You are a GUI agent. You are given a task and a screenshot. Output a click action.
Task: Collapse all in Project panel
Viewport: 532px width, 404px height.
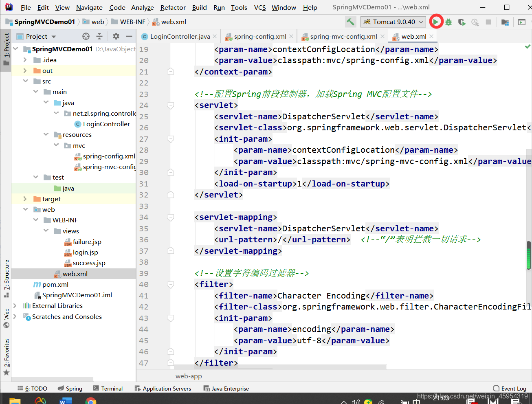pyautogui.click(x=99, y=36)
